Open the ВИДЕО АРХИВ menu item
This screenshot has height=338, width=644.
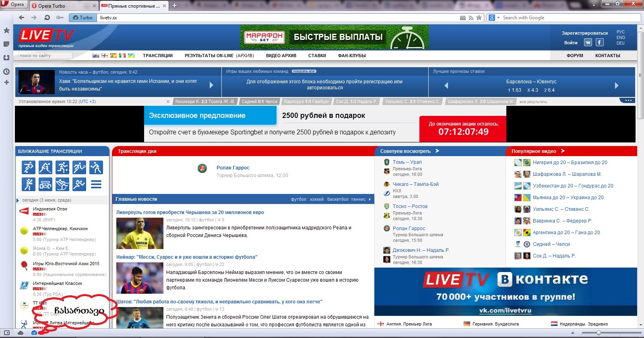tap(281, 56)
